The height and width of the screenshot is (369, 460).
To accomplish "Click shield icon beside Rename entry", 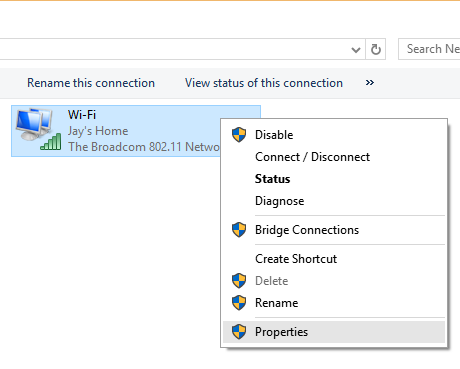I will point(239,303).
